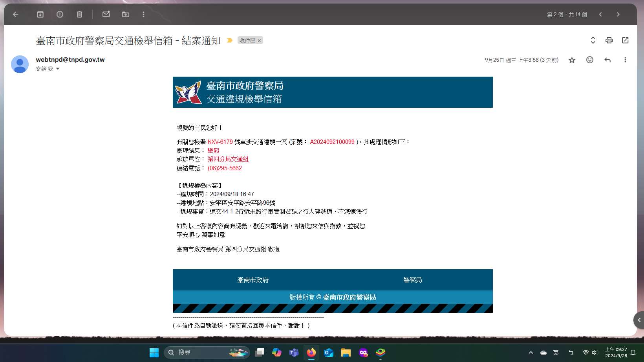Viewport: 644px width, 362px height.
Task: Click the email subject 結案通知 title
Action: pyautogui.click(x=128, y=41)
